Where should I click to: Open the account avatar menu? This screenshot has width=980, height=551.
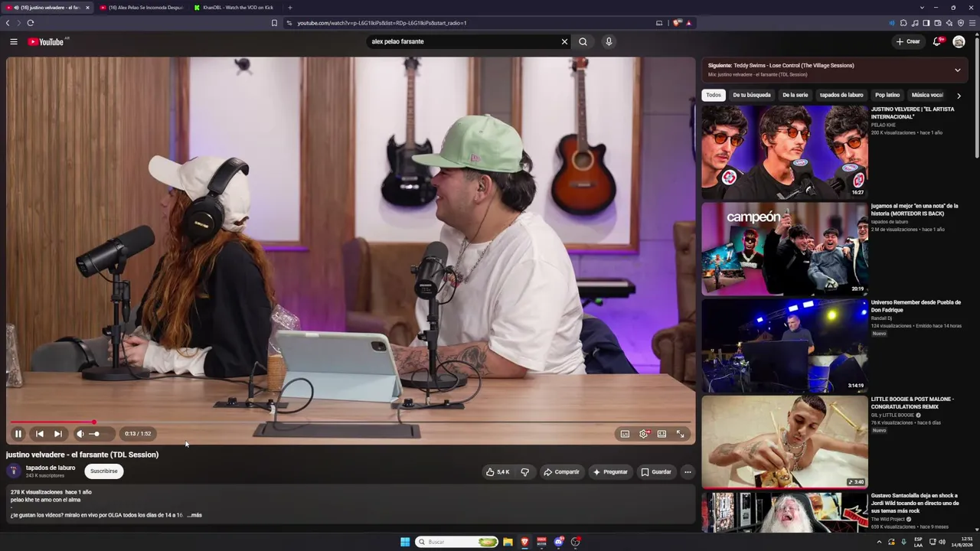[959, 41]
